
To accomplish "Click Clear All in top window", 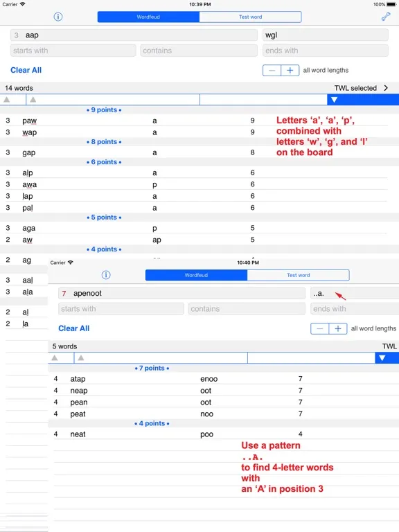I will pyautogui.click(x=26, y=70).
